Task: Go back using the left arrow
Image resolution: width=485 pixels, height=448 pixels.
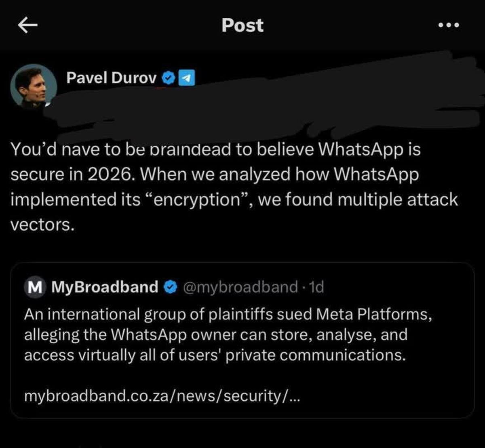Action: coord(27,25)
